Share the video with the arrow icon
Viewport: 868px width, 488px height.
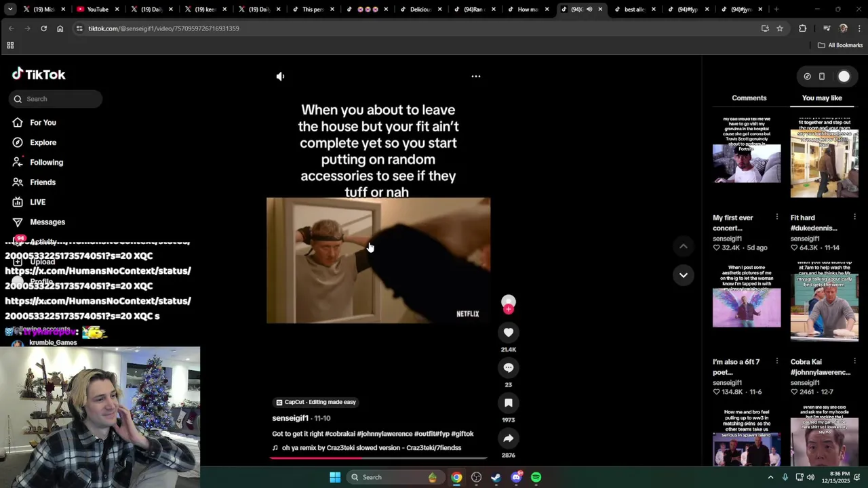pos(509,438)
